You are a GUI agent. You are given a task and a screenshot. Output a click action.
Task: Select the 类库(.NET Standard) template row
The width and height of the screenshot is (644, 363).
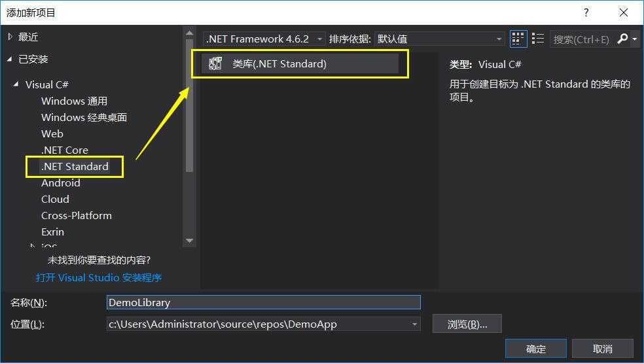300,63
